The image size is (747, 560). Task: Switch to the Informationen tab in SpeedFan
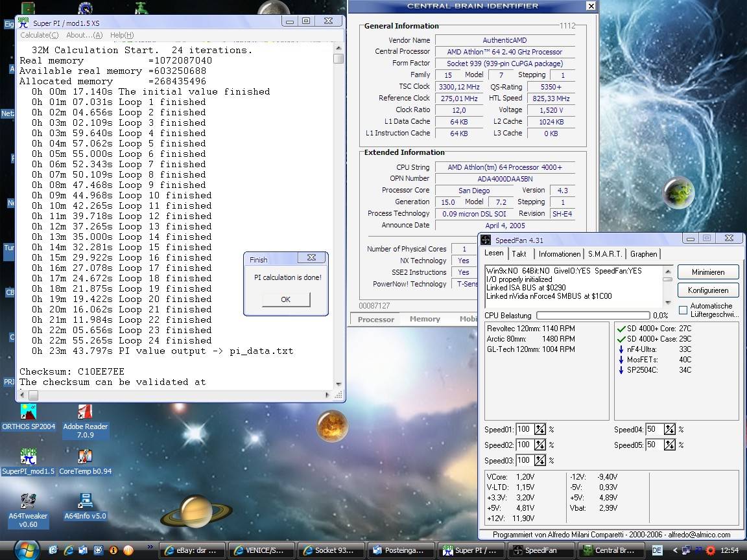(560, 254)
